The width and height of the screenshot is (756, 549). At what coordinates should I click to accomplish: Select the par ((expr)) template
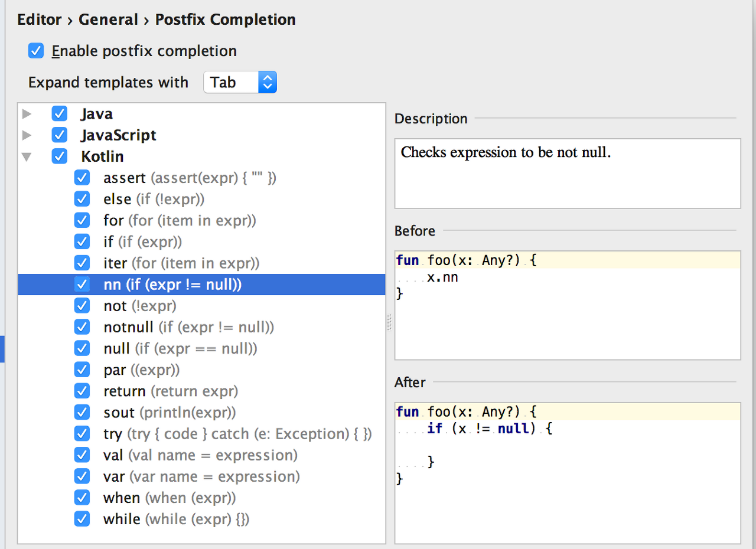(141, 370)
